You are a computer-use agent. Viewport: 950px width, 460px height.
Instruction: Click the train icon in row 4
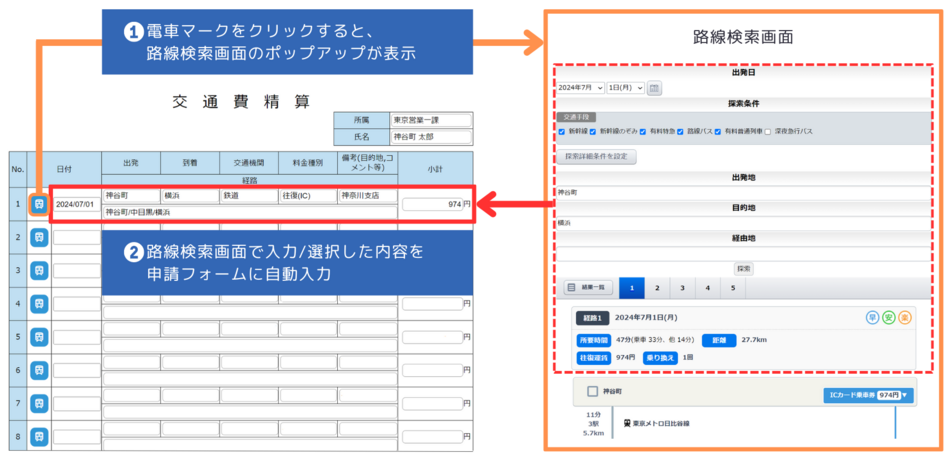(39, 303)
